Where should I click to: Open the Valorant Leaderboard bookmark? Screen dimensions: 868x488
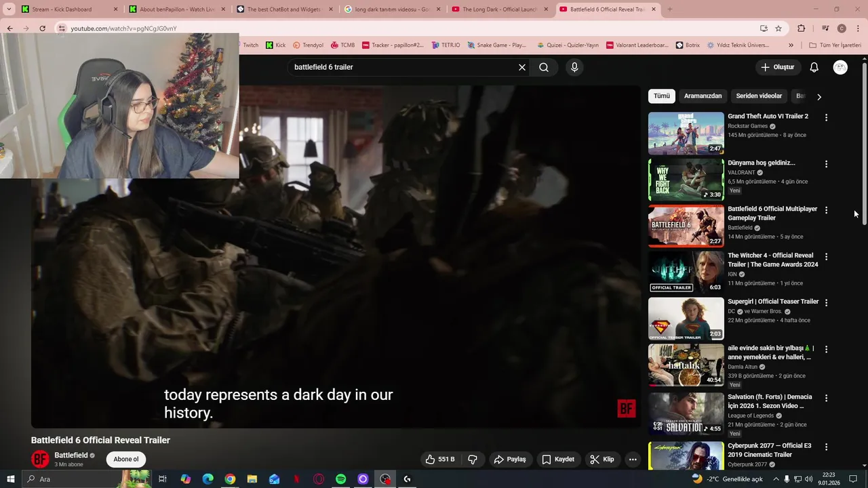637,45
